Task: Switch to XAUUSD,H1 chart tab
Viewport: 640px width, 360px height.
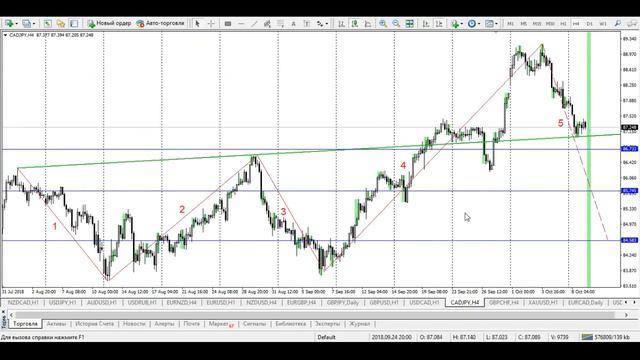Action: click(543, 302)
